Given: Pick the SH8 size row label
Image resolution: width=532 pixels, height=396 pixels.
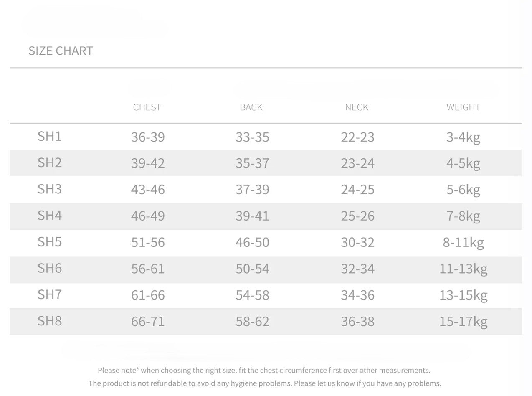Looking at the screenshot, I should point(50,321).
